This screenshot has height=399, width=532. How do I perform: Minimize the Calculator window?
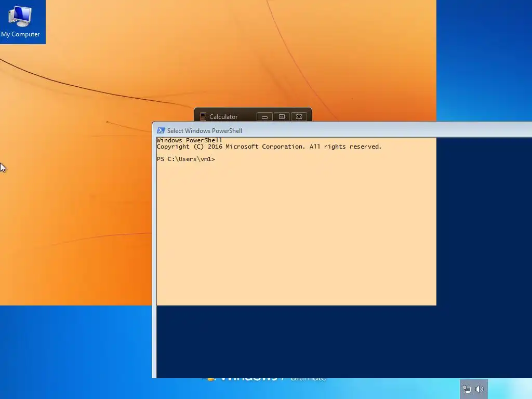tap(264, 117)
